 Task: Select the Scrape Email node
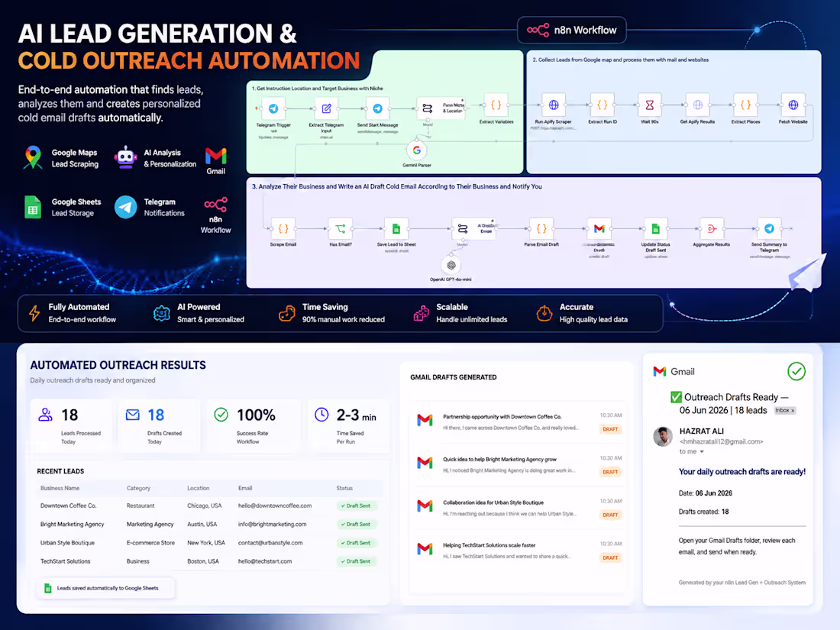point(283,229)
